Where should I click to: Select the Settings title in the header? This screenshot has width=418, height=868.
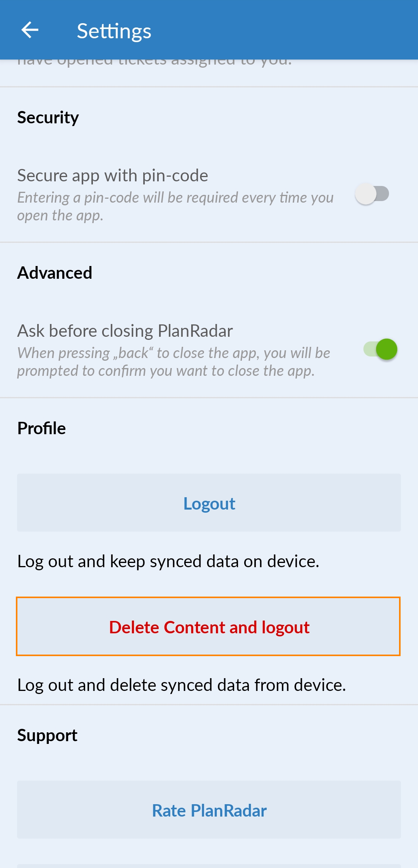point(114,31)
